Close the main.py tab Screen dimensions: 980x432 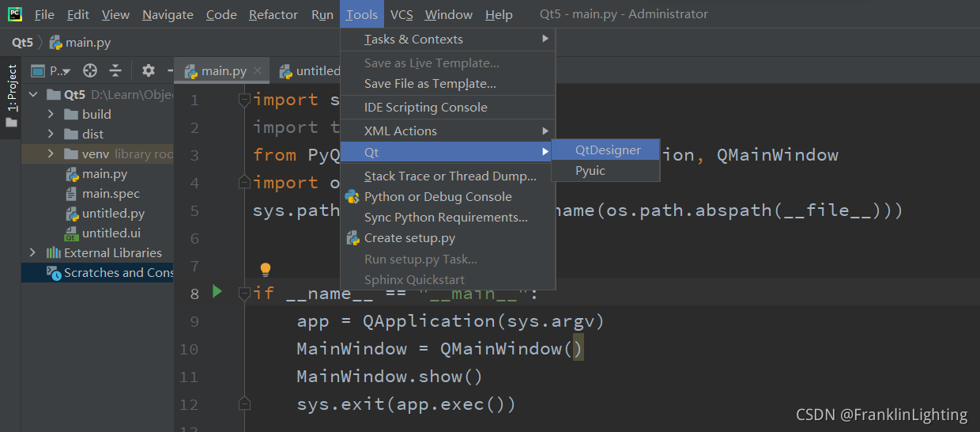pos(258,70)
